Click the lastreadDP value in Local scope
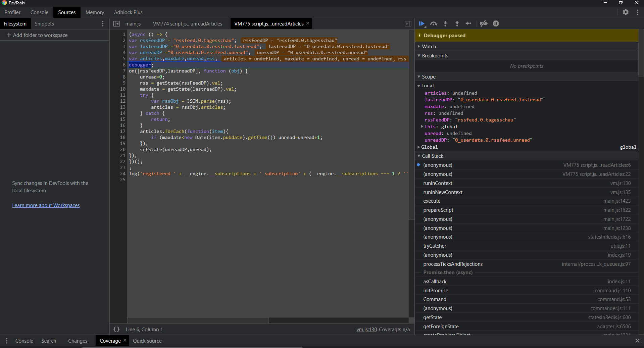 tap(501, 100)
